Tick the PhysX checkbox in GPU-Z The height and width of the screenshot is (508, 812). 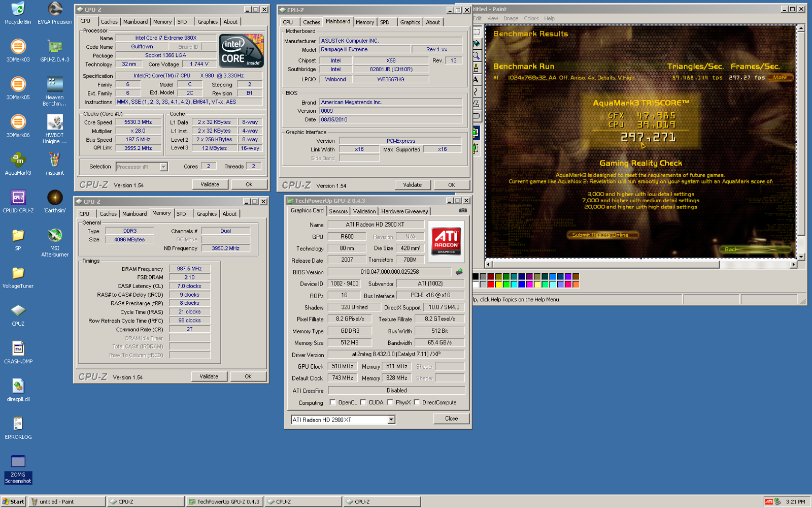390,402
